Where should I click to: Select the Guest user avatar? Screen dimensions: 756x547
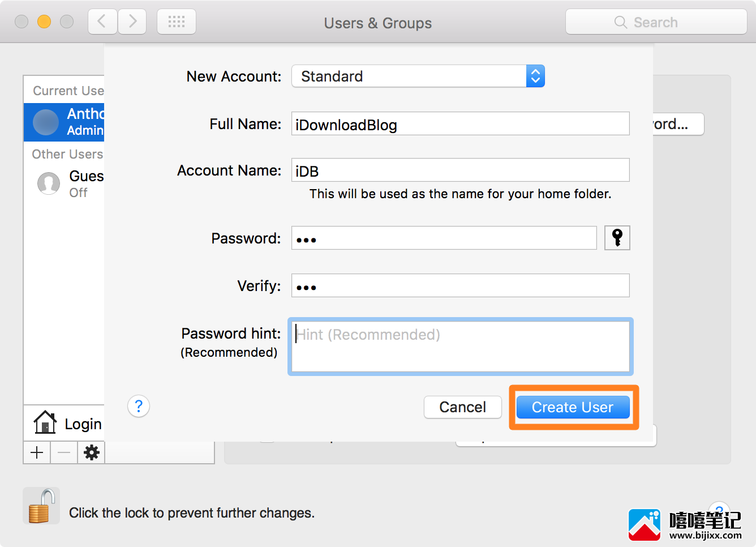(49, 183)
